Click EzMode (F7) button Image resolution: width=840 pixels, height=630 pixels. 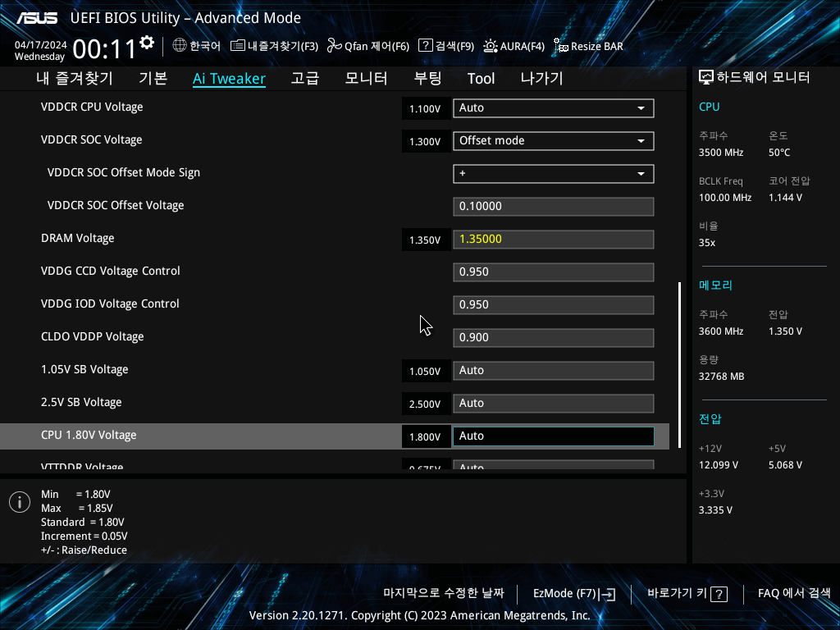tap(574, 594)
